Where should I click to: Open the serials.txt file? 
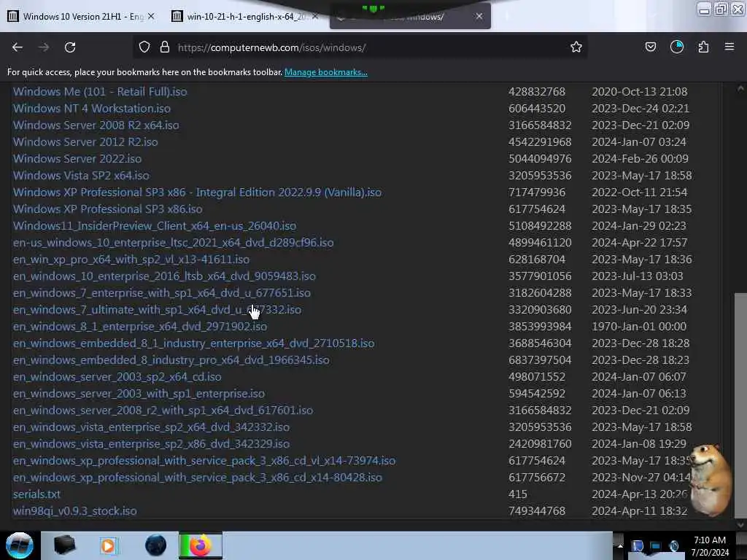tap(36, 494)
